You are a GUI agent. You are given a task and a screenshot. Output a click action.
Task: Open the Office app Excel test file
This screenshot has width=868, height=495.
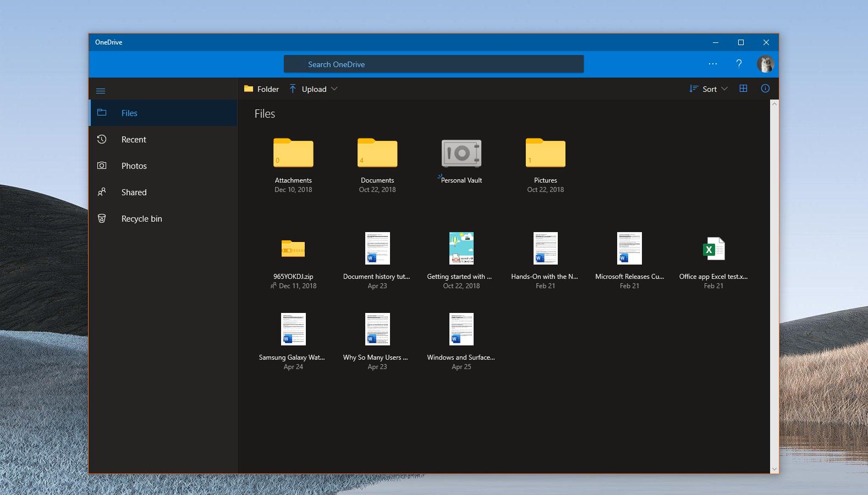pos(713,249)
